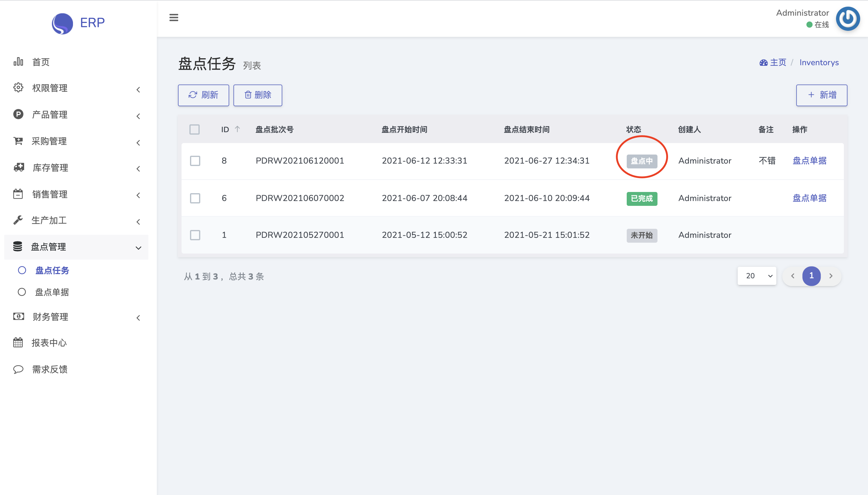Click the ID column sort arrow
The image size is (868, 495).
point(237,129)
